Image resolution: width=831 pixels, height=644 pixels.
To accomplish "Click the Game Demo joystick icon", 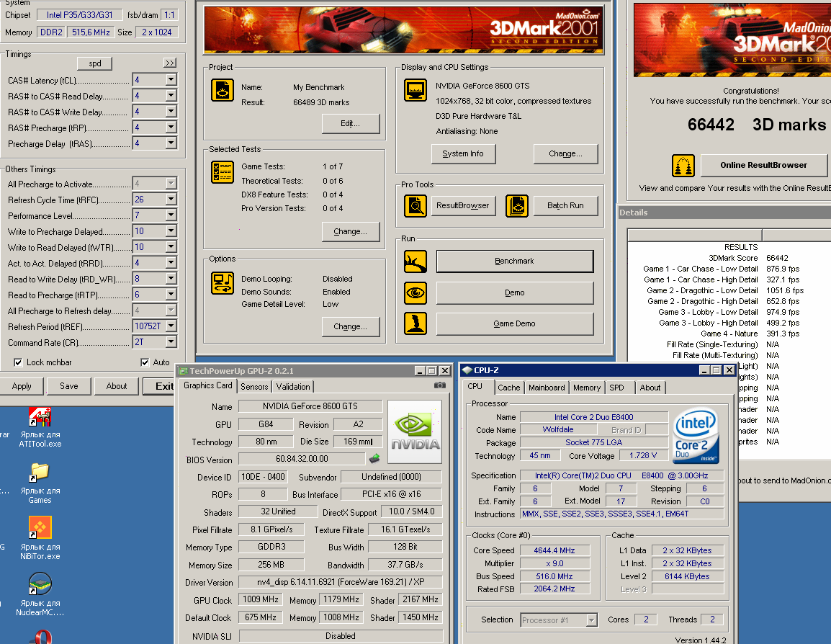I will [x=415, y=323].
